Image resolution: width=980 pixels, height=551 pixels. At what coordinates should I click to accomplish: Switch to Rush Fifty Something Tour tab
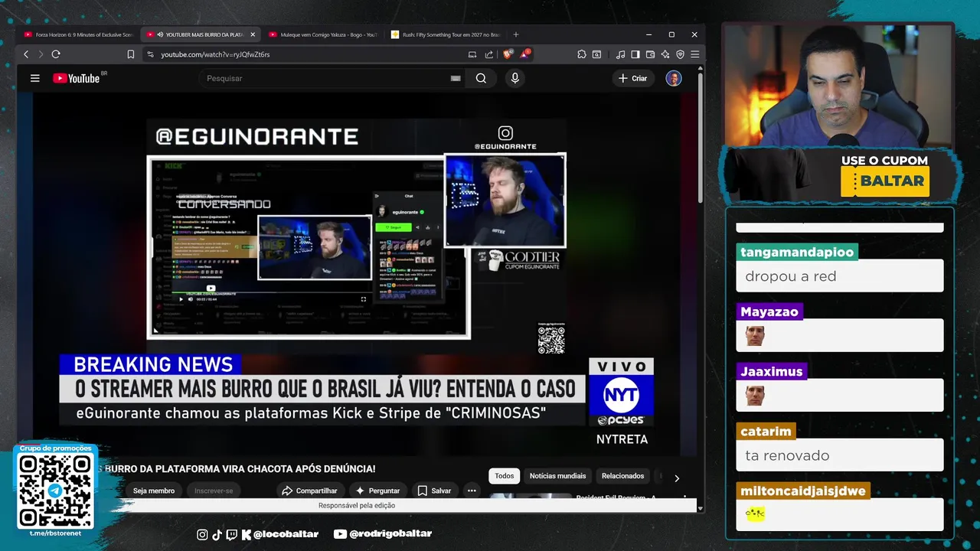coord(445,34)
